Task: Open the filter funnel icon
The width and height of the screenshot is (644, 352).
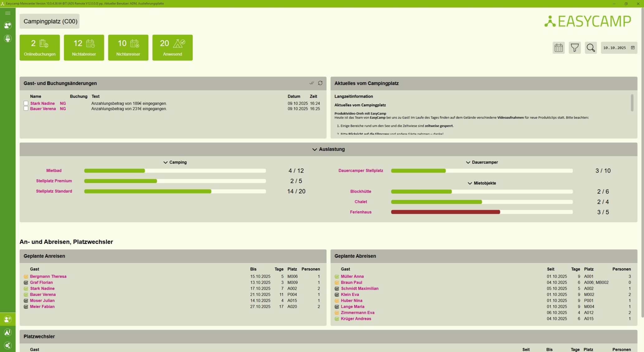Action: tap(575, 48)
